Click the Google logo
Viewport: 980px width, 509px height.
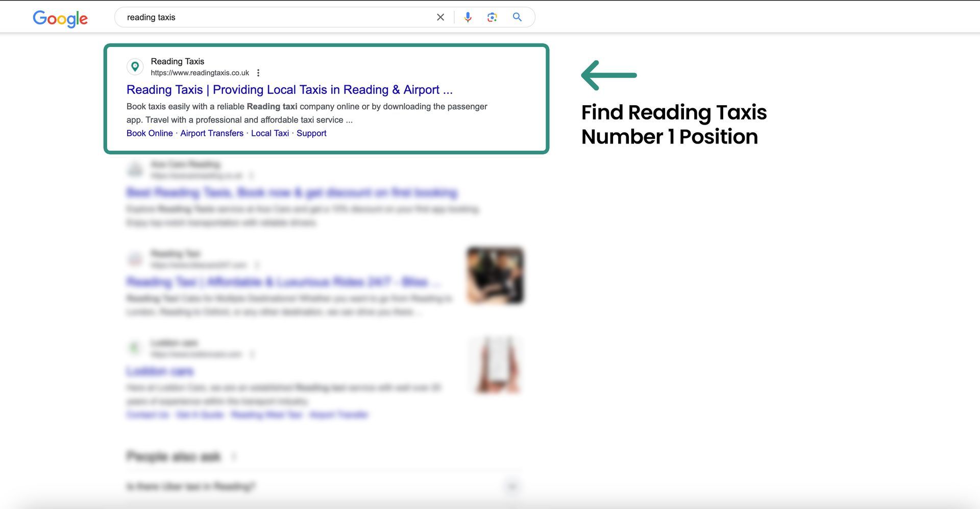tap(60, 18)
